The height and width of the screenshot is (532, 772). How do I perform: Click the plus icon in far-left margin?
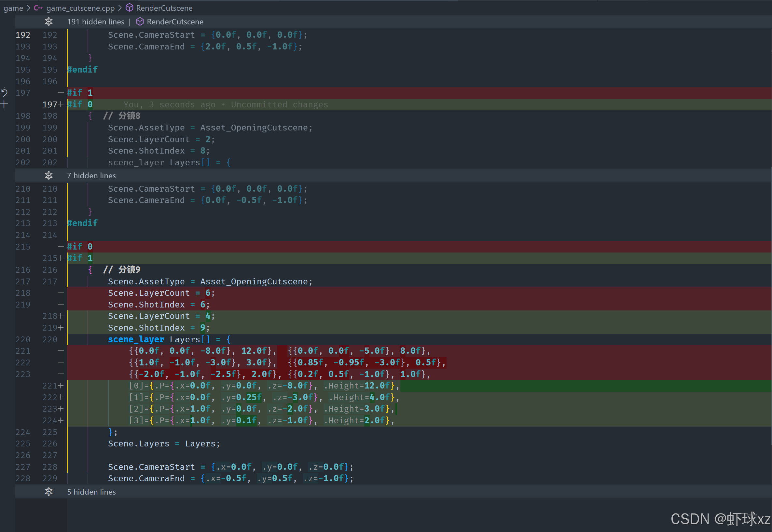4,104
